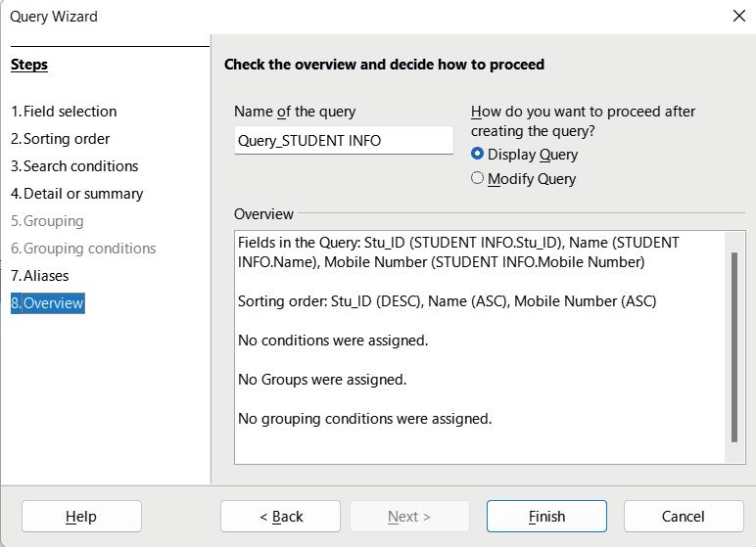Click the Overview panel vertical scrollbar
This screenshot has width=756, height=547.
734,347
